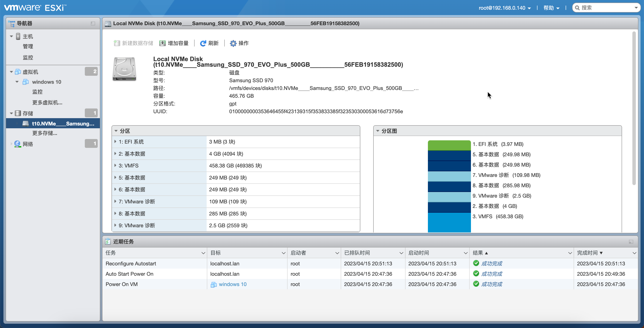This screenshot has width=644, height=328.
Task: Click the success checkmark for Power On VM
Action: (476, 284)
